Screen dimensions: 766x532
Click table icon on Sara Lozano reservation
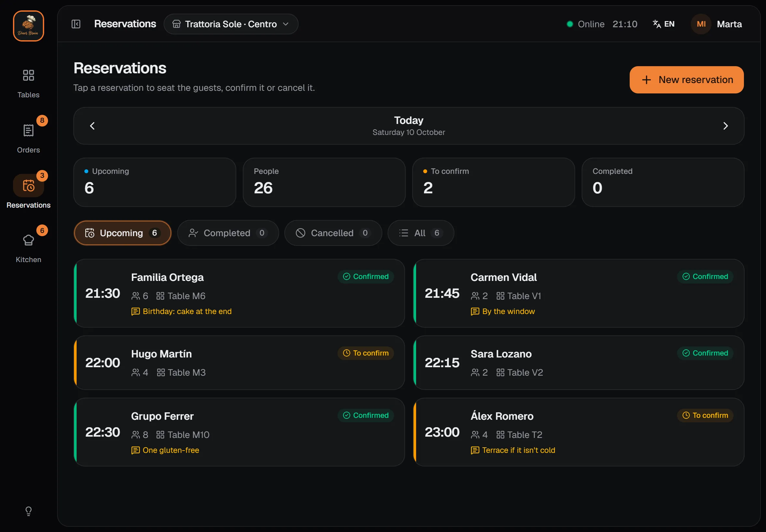tap(500, 372)
